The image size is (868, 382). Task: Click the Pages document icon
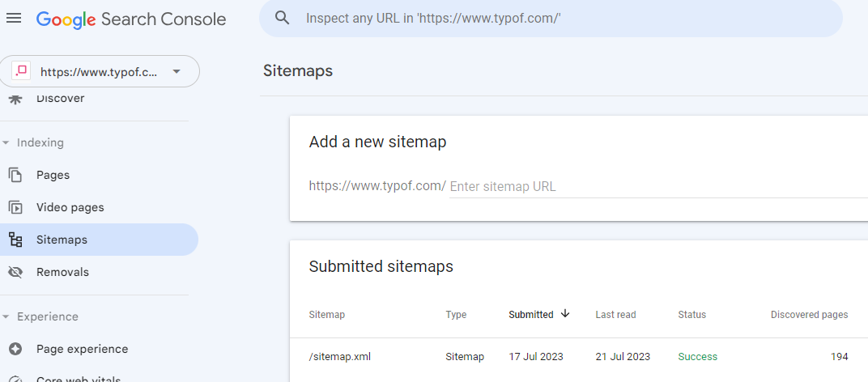pyautogui.click(x=15, y=175)
